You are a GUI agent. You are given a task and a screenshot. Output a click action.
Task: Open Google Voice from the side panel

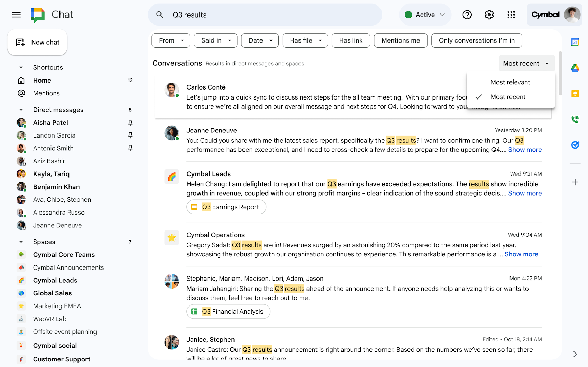pyautogui.click(x=575, y=119)
